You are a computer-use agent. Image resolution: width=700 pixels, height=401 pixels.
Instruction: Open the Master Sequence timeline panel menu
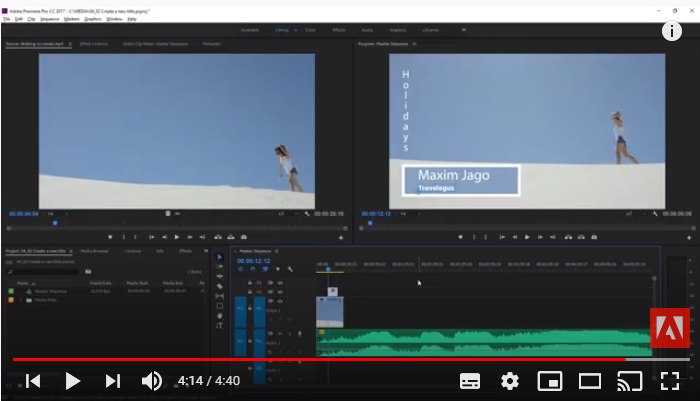pyautogui.click(x=276, y=251)
